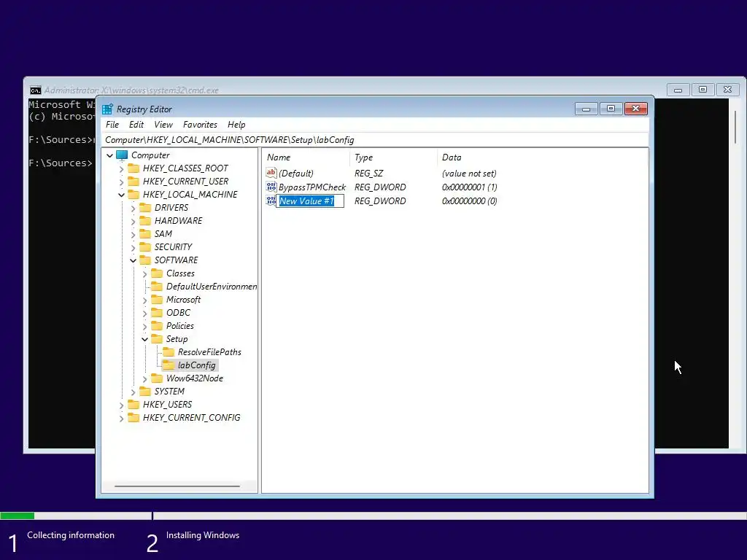The height and width of the screenshot is (560, 747).
Task: Expand the HKEY_USERS hive
Action: tap(122, 405)
